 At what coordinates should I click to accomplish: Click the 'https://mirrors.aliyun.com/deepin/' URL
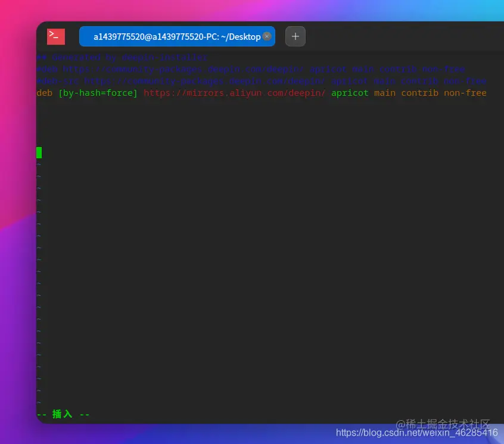[235, 93]
